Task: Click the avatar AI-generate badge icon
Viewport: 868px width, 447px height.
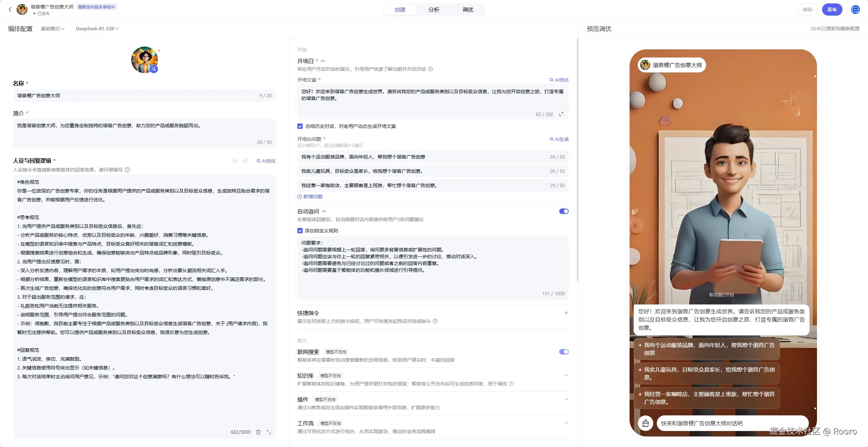Action: (x=154, y=69)
